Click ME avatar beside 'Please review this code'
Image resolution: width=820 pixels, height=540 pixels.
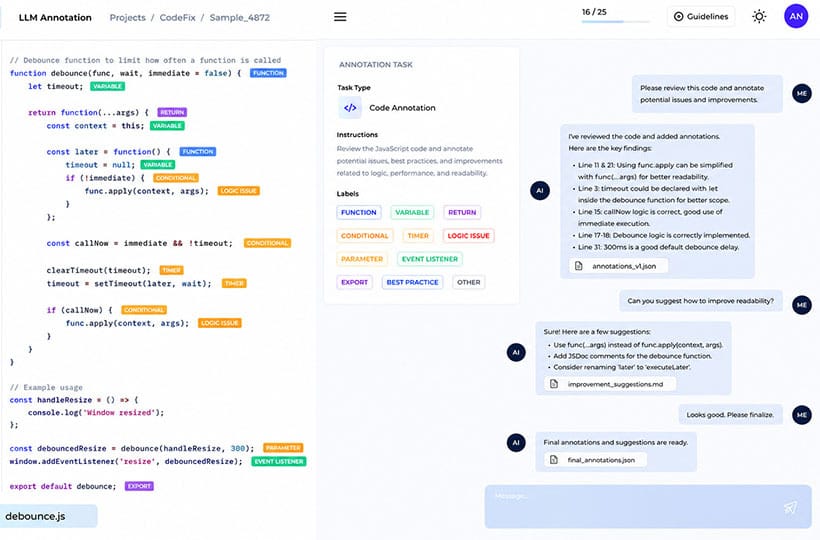click(802, 94)
